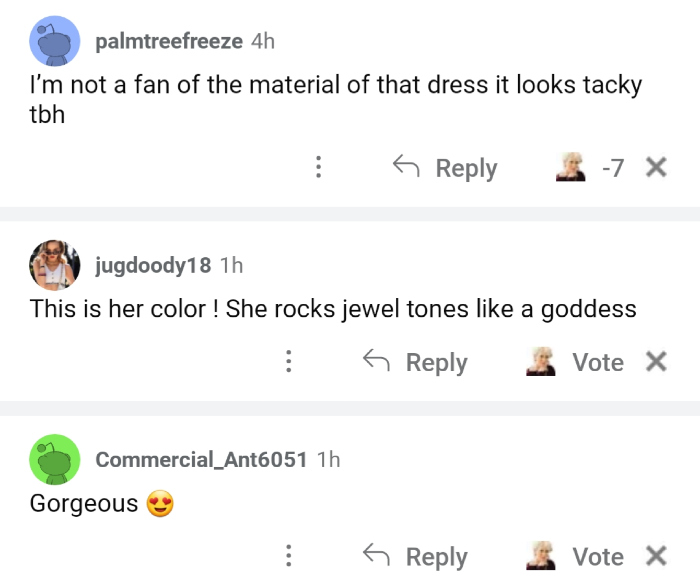Image resolution: width=700 pixels, height=580 pixels.
Task: Open jugdoody18's profile picture
Action: tap(55, 265)
